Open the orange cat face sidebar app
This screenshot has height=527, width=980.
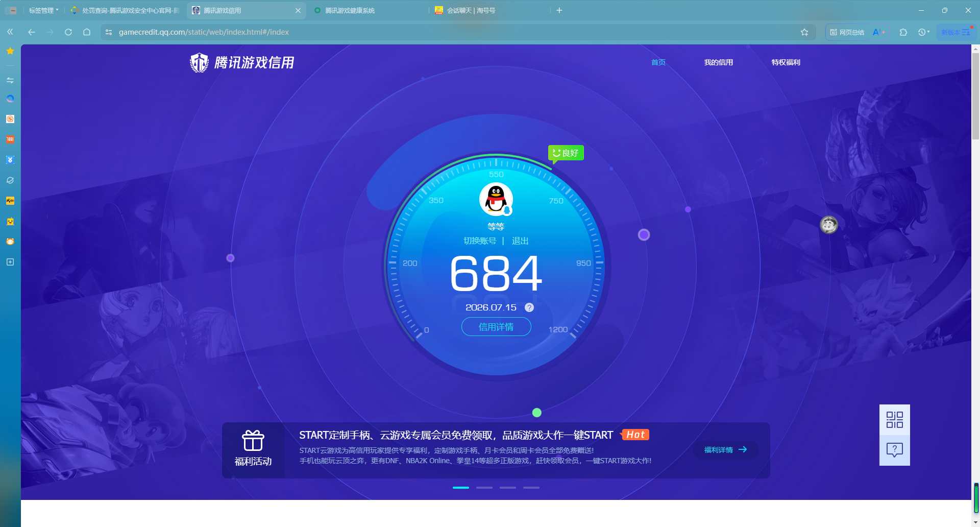10,242
